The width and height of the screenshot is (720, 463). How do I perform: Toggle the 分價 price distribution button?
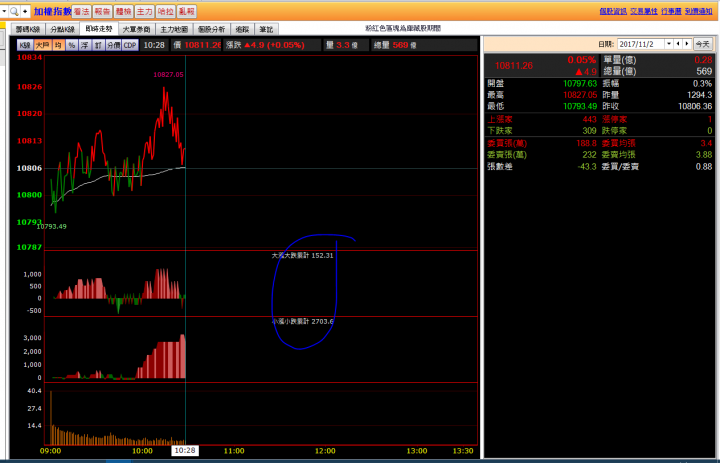click(x=113, y=45)
